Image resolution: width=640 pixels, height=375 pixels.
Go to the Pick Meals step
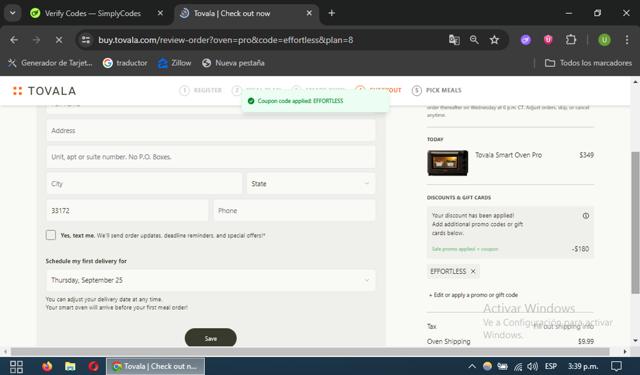click(x=437, y=90)
